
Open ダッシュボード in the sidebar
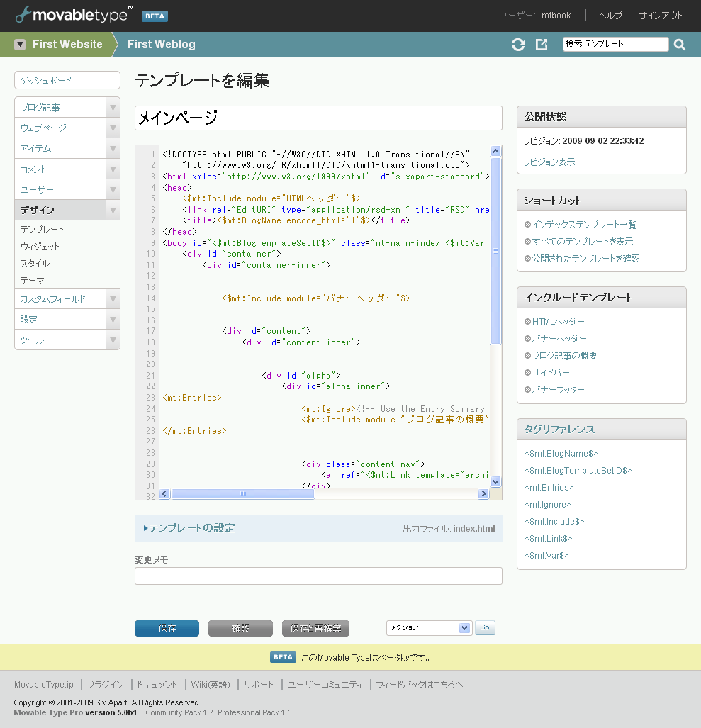[67, 80]
